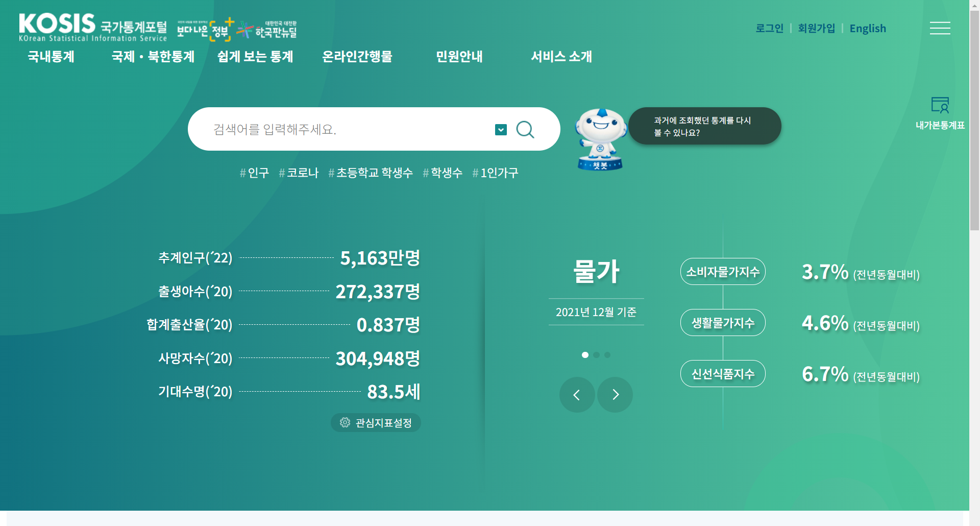
Task: Click the 생활물가지수 button
Action: click(723, 323)
